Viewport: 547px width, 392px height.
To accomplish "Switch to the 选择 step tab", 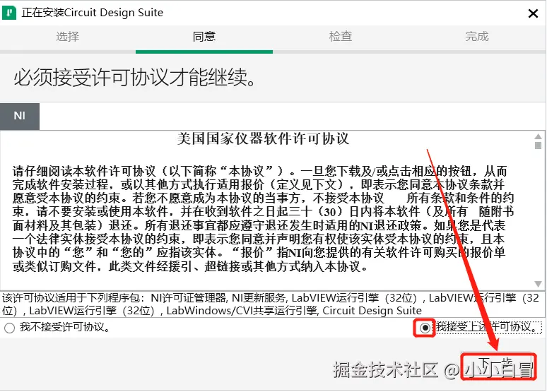I will coord(68,36).
